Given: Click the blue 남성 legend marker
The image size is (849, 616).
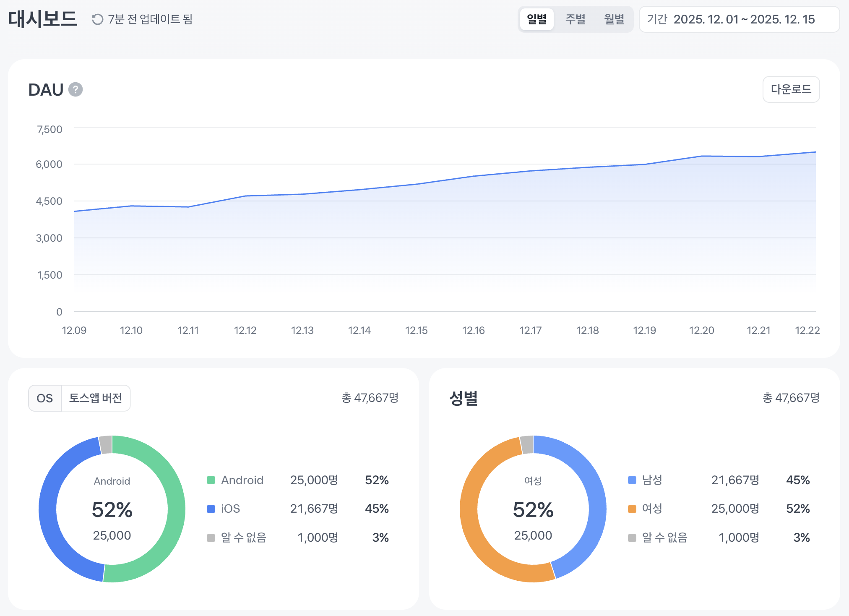Looking at the screenshot, I should [632, 480].
